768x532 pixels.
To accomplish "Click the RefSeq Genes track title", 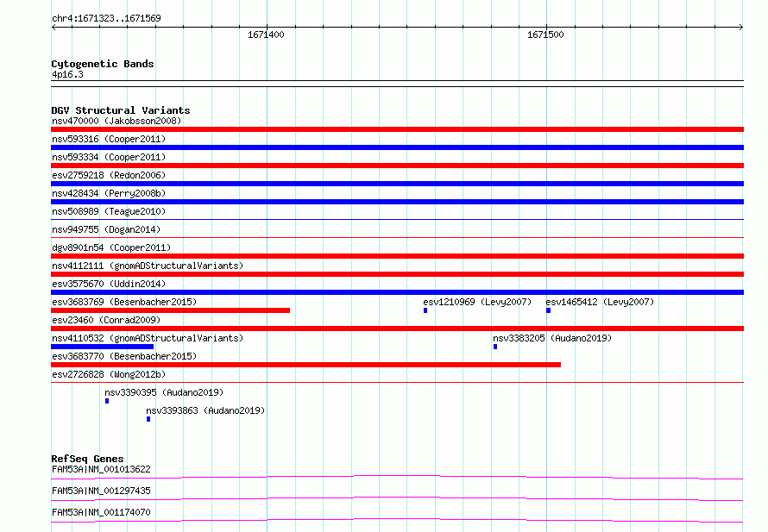I will click(87, 459).
